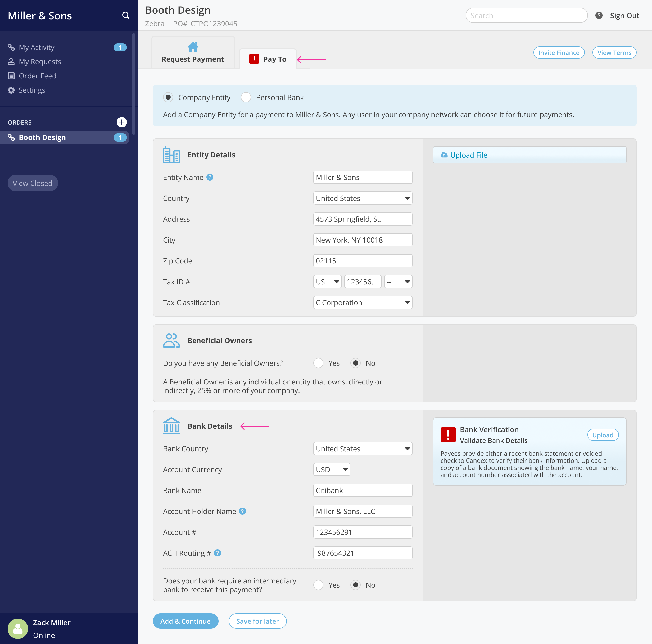Click the Entity Name help icon
652x644 pixels.
point(210,177)
